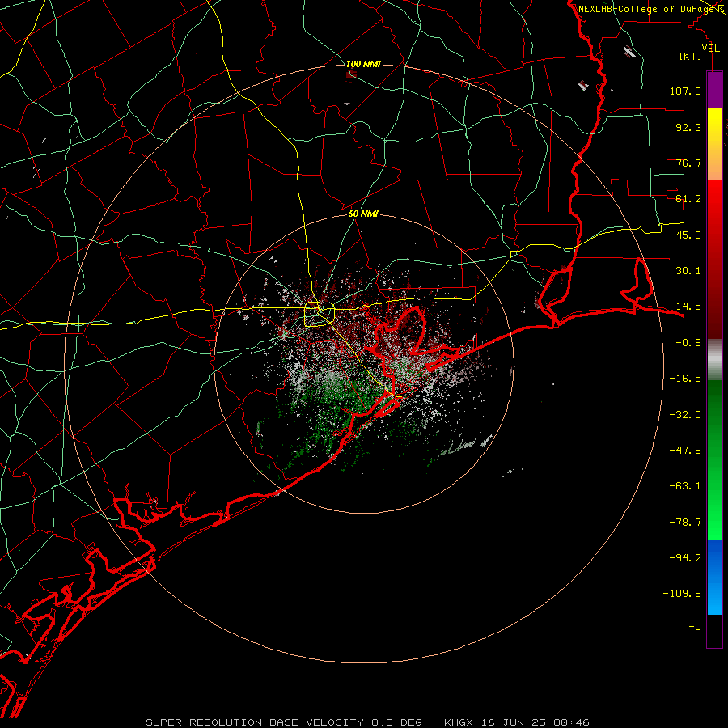
Task: Pick the black TH segment of color bar
Action: click(714, 630)
